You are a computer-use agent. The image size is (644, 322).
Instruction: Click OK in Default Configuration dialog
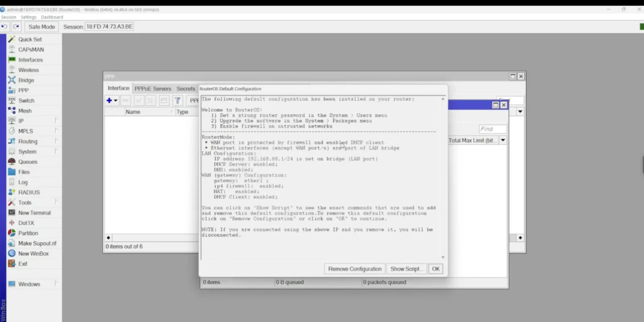point(436,269)
